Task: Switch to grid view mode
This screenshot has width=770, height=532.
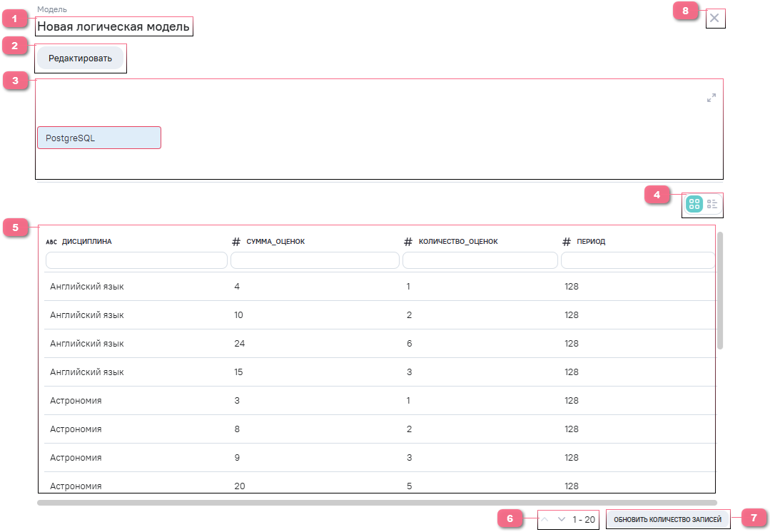Action: [694, 205]
